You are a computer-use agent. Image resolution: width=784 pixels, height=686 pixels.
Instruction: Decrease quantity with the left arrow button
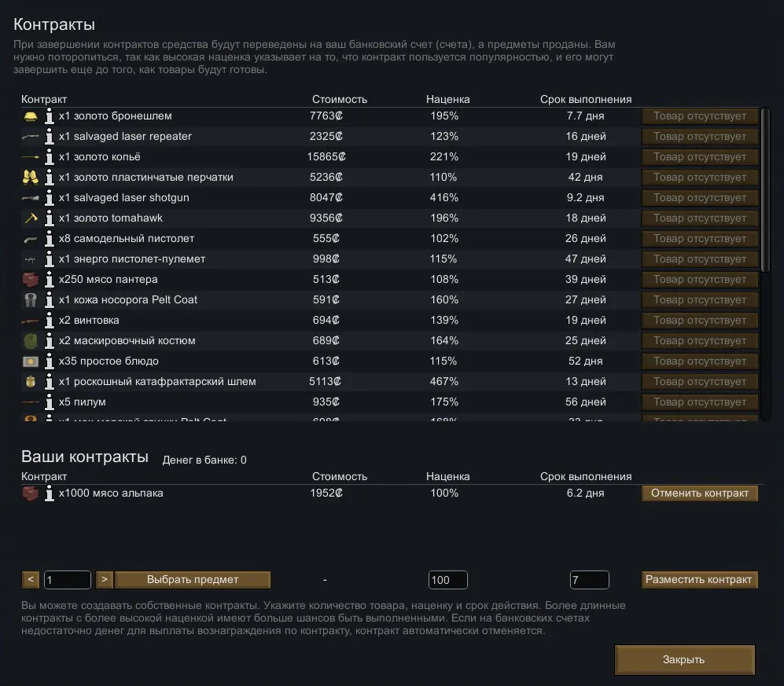[31, 580]
